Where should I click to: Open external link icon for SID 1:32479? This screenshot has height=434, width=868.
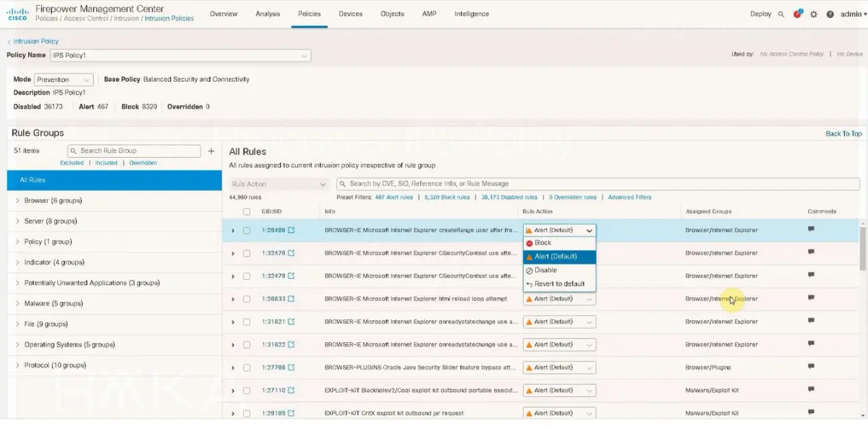(x=292, y=276)
